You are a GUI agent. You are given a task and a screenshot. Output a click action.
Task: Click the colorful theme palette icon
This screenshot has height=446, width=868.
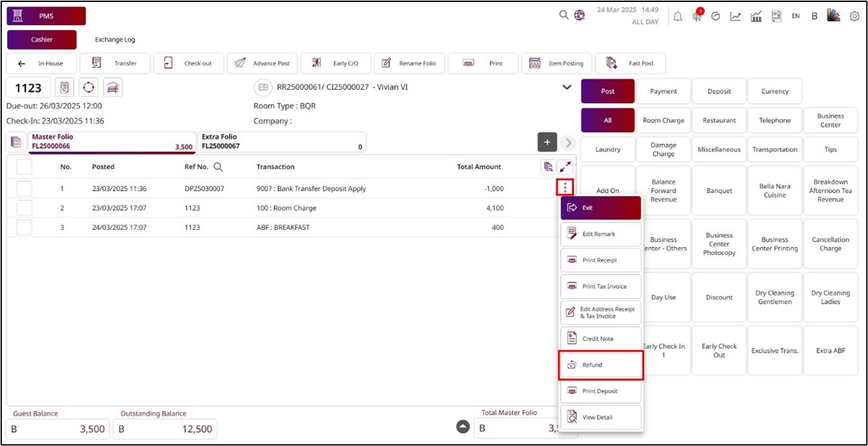[834, 16]
